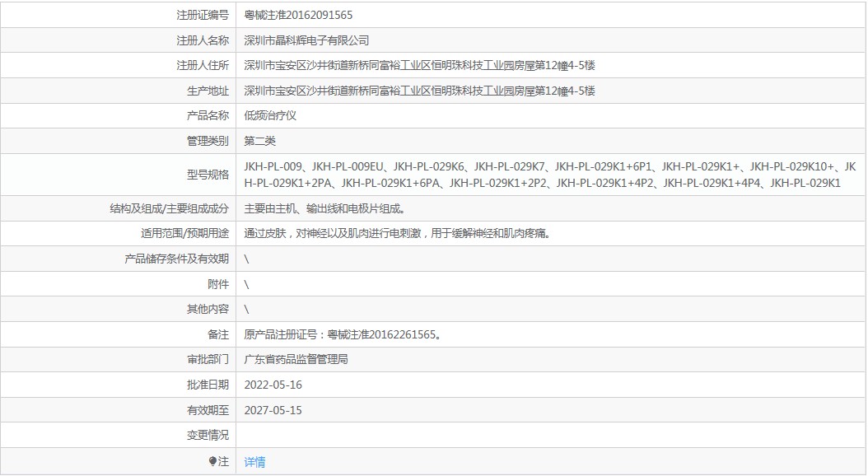This screenshot has width=868, height=476.
Task: Open the 详情 link
Action: pyautogui.click(x=254, y=462)
